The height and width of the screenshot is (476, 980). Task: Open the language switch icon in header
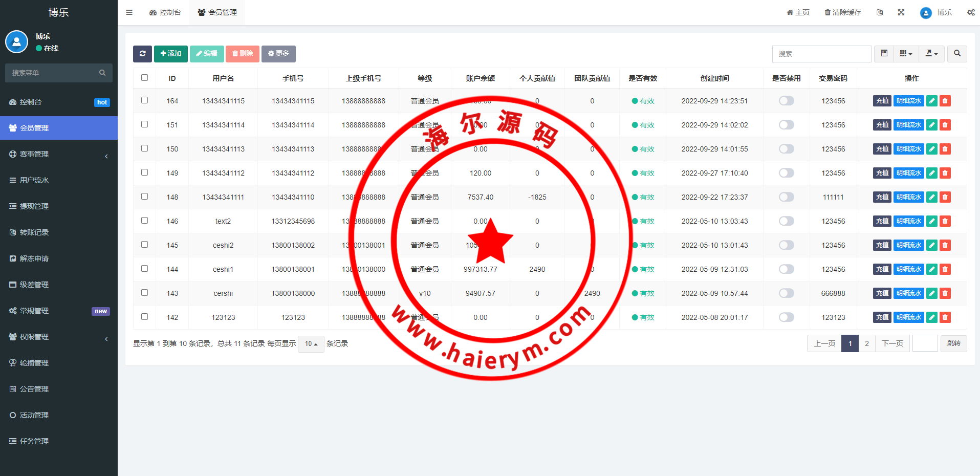click(880, 12)
